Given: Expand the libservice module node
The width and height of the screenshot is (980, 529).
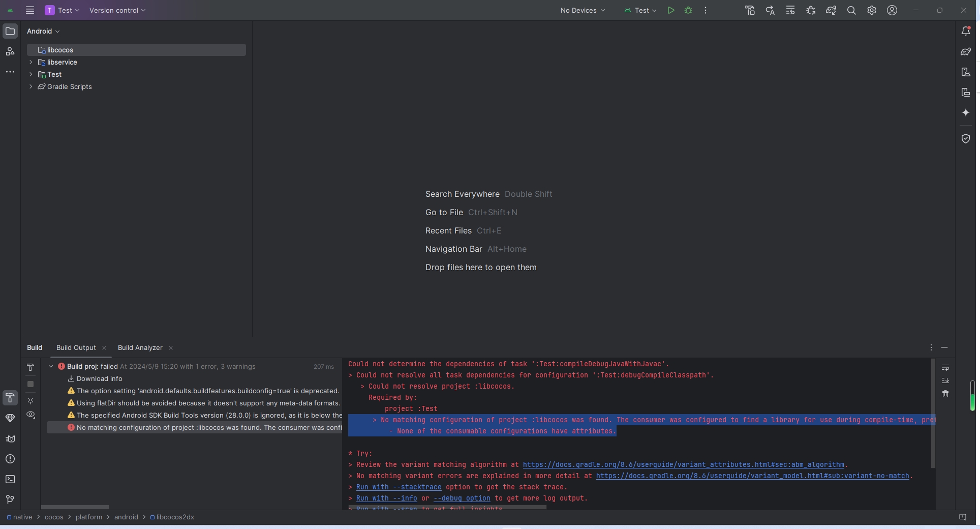Looking at the screenshot, I should [31, 62].
